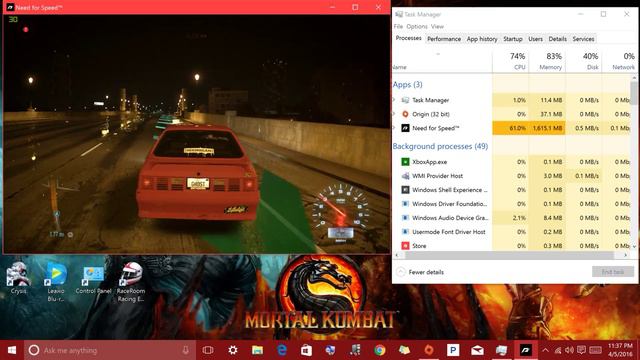Click the Ask me anything search box
This screenshot has height=360, width=640.
point(110,350)
